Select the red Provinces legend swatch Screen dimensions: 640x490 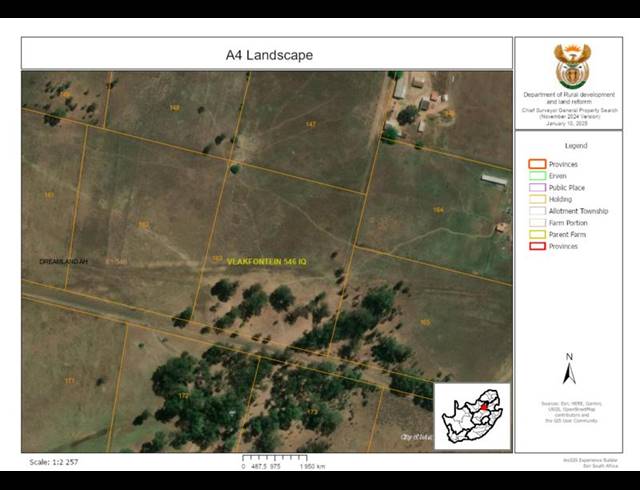537,246
